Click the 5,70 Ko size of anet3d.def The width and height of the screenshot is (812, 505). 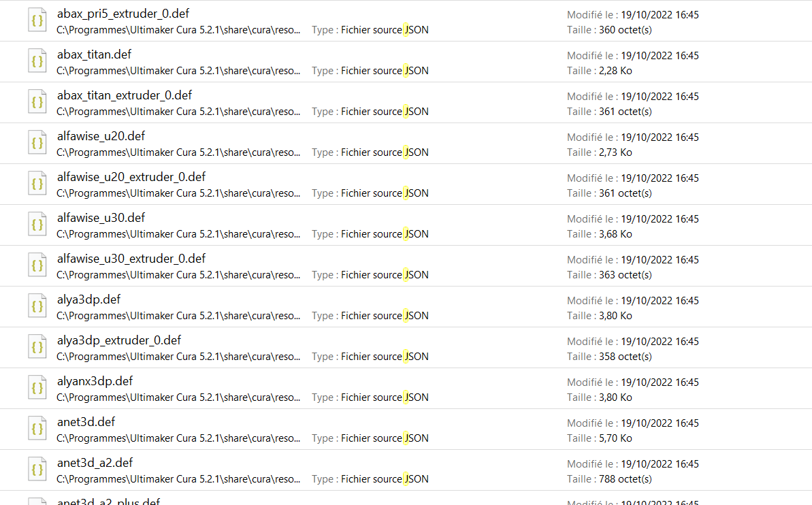click(x=615, y=438)
